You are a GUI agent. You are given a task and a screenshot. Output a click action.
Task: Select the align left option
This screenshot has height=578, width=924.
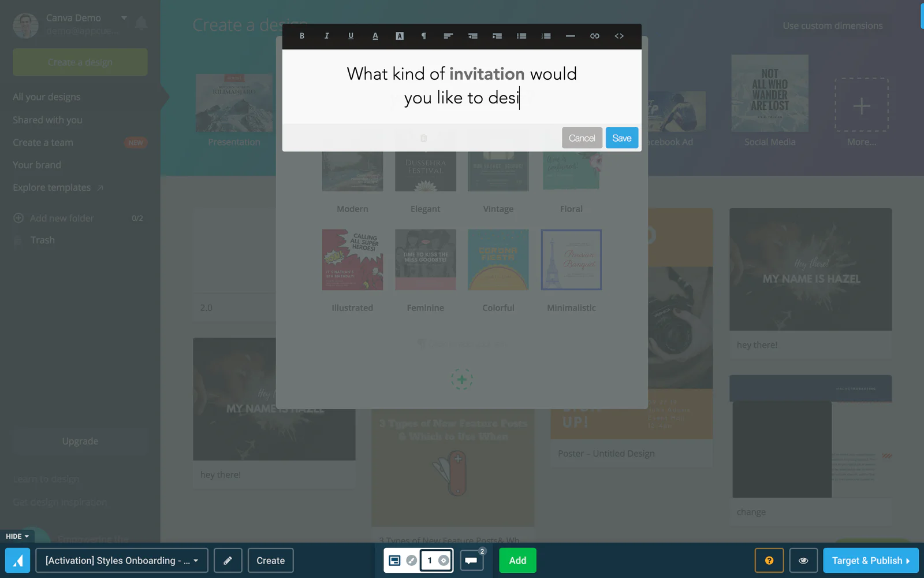pyautogui.click(x=448, y=36)
